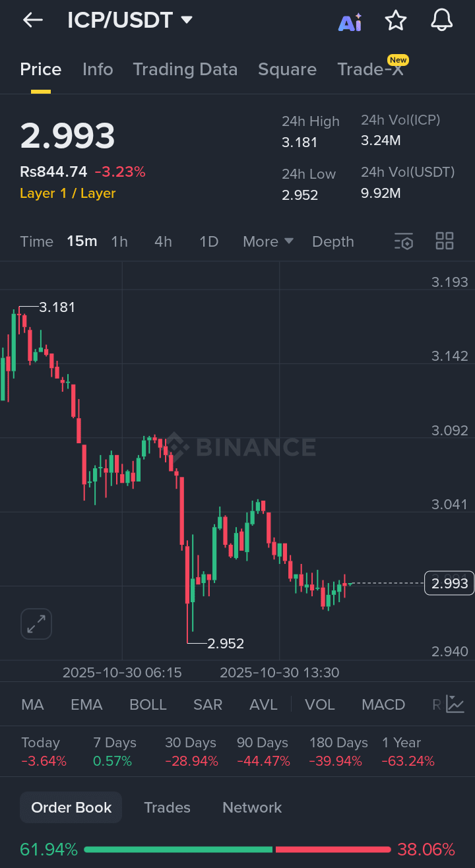Screen dimensions: 475x868
Task: Expand the More timeframes dropdown
Action: coord(268,241)
